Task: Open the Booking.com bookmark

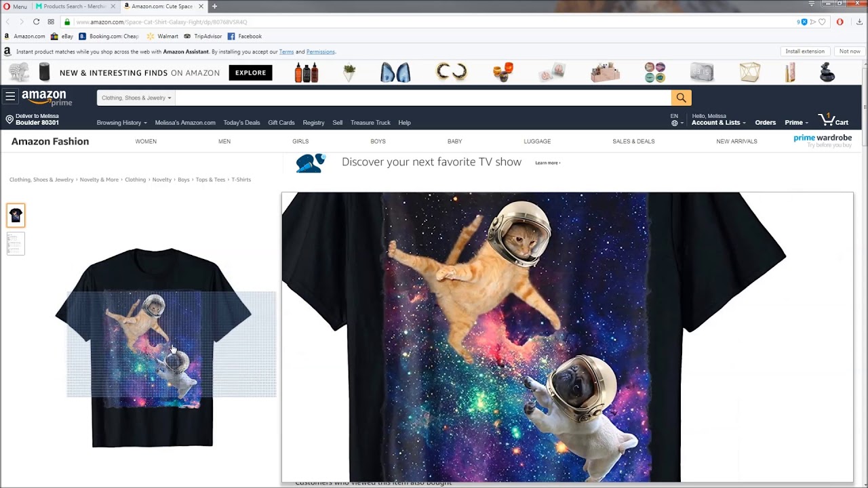Action: pyautogui.click(x=109, y=37)
